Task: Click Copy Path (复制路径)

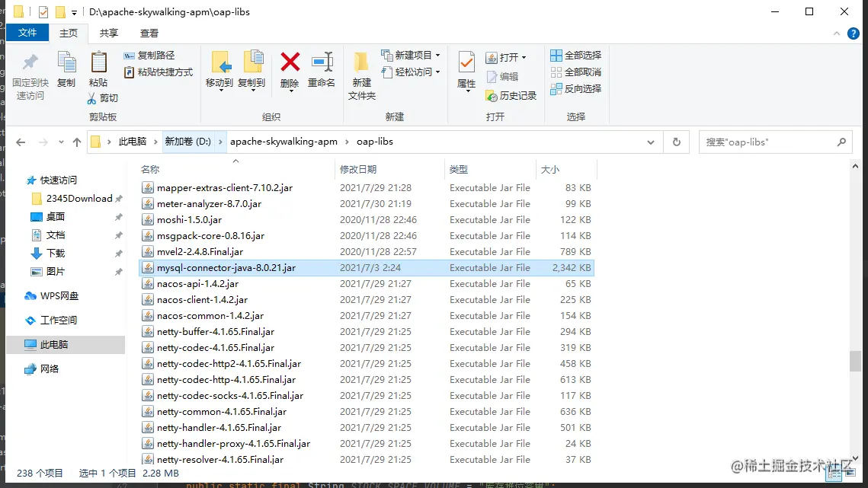Action: (149, 56)
